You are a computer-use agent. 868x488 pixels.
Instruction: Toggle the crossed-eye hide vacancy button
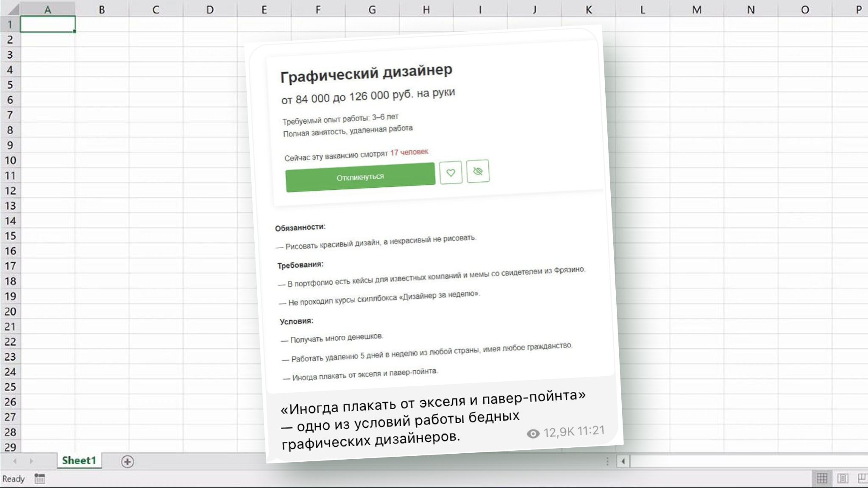click(x=478, y=171)
